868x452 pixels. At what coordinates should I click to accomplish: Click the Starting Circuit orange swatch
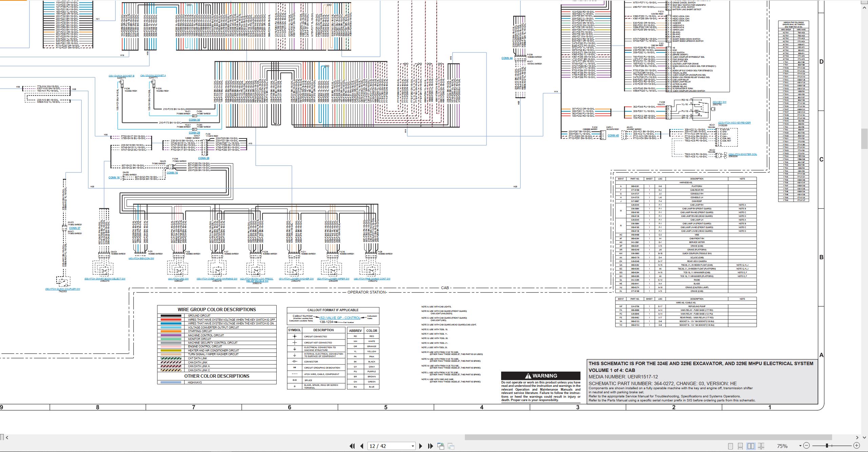171,331
